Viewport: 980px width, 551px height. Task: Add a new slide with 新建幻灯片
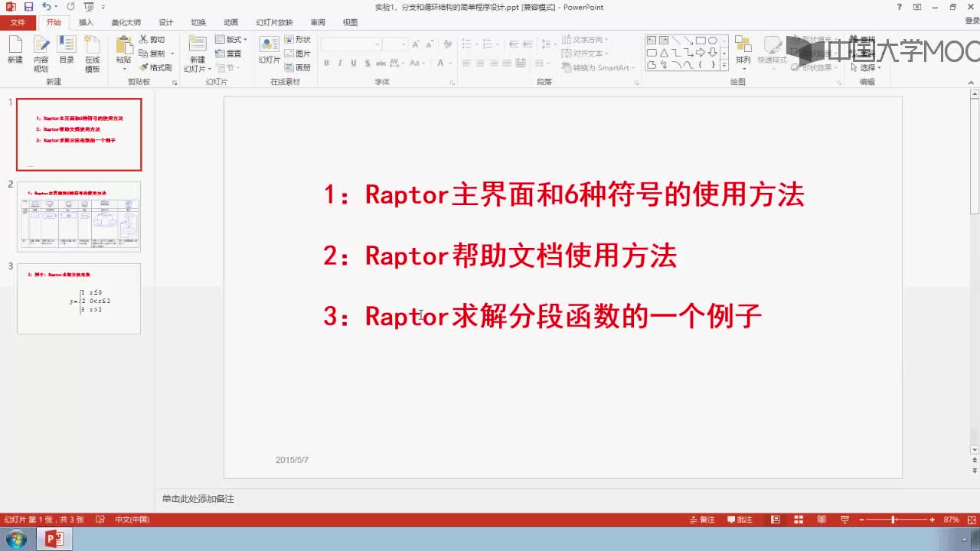[x=198, y=54]
